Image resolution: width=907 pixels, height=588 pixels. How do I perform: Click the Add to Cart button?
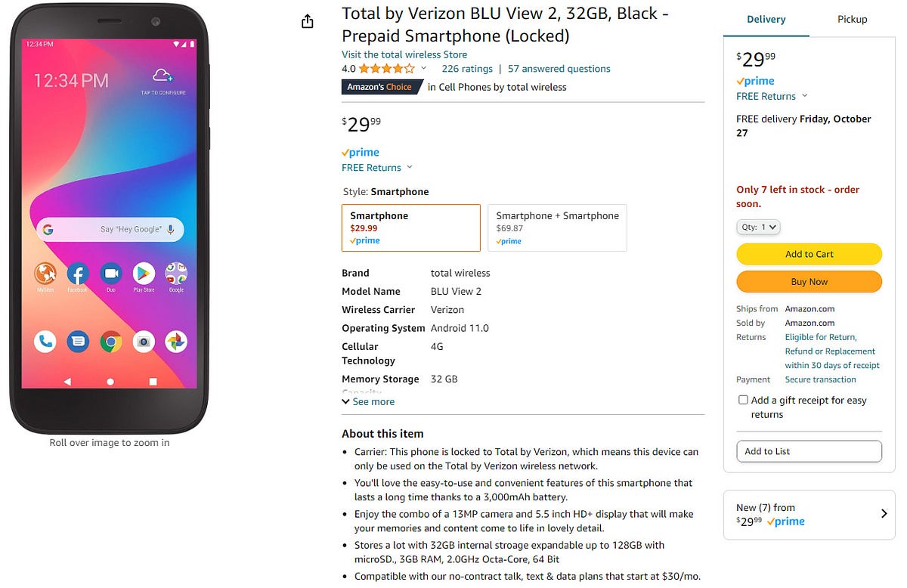click(x=809, y=254)
